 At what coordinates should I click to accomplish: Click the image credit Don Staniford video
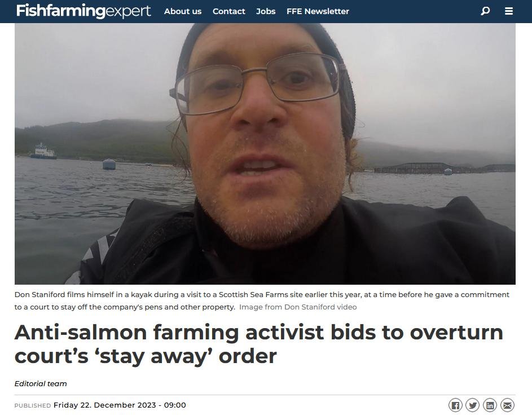pyautogui.click(x=298, y=307)
